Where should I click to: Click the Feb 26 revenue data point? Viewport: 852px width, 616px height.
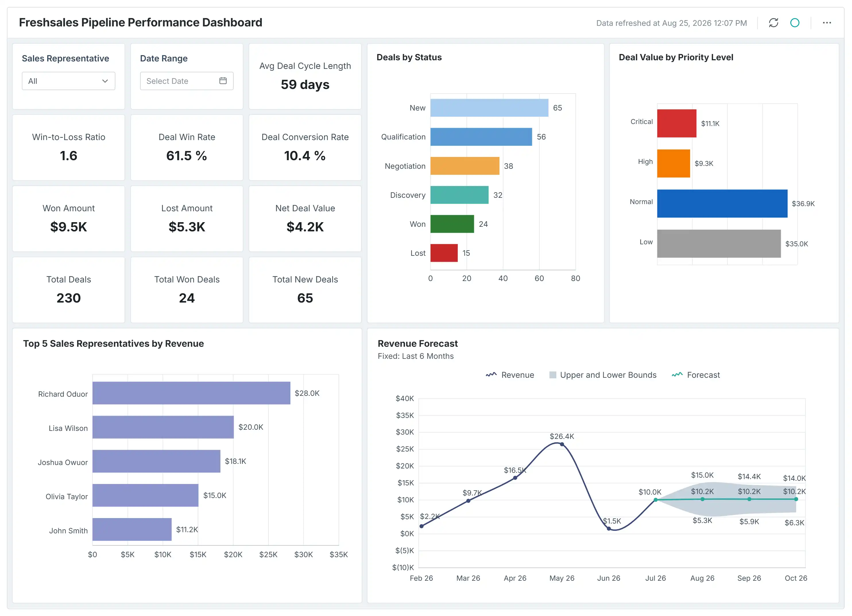[421, 526]
